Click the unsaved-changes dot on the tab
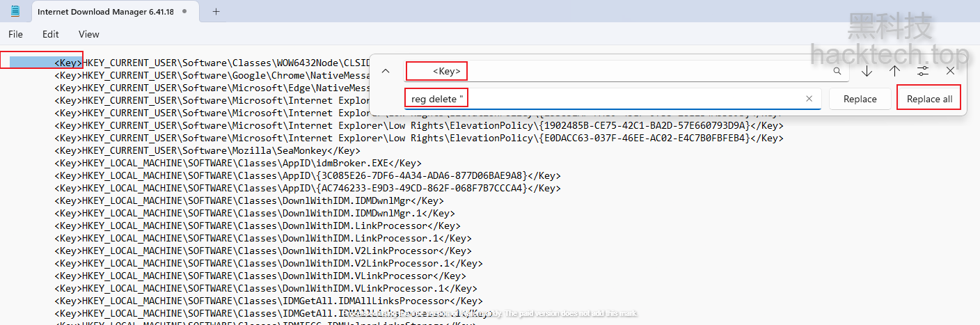This screenshot has height=325, width=980. pos(184,12)
